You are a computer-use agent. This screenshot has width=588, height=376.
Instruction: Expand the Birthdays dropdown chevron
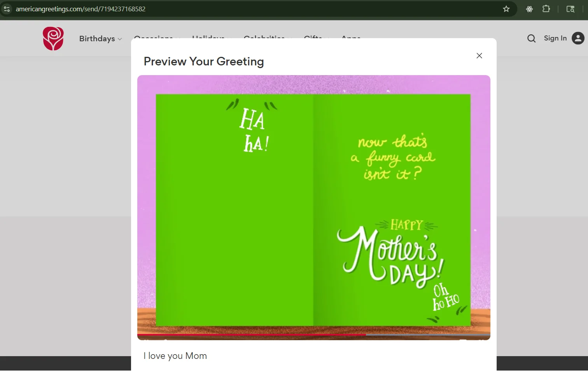click(120, 39)
